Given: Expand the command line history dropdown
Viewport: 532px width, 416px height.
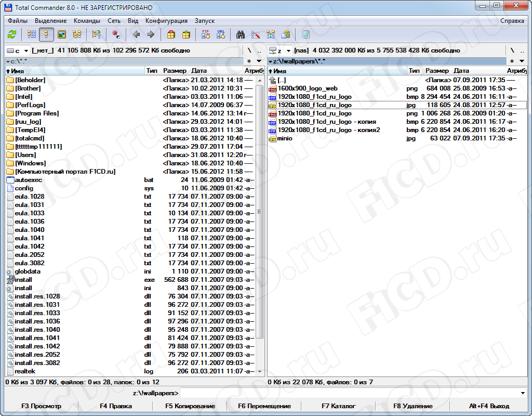Looking at the screenshot, I should click(523, 393).
